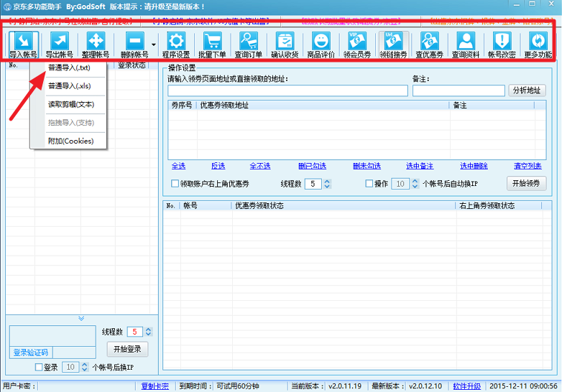Click the 全选 select all link

pos(178,166)
